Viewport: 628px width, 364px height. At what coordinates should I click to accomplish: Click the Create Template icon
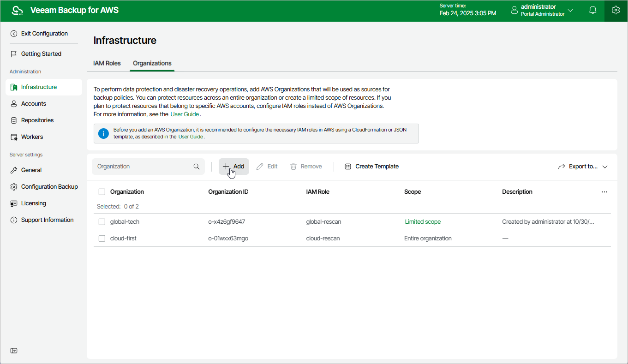click(348, 167)
